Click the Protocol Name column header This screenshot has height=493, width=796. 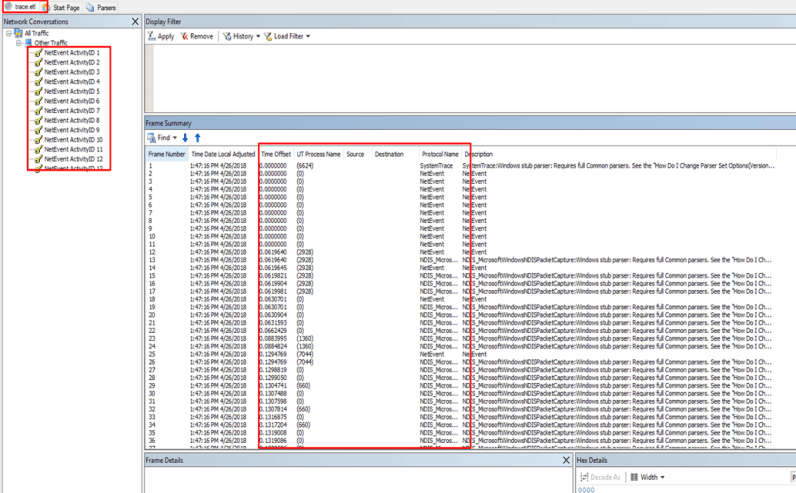coord(440,155)
